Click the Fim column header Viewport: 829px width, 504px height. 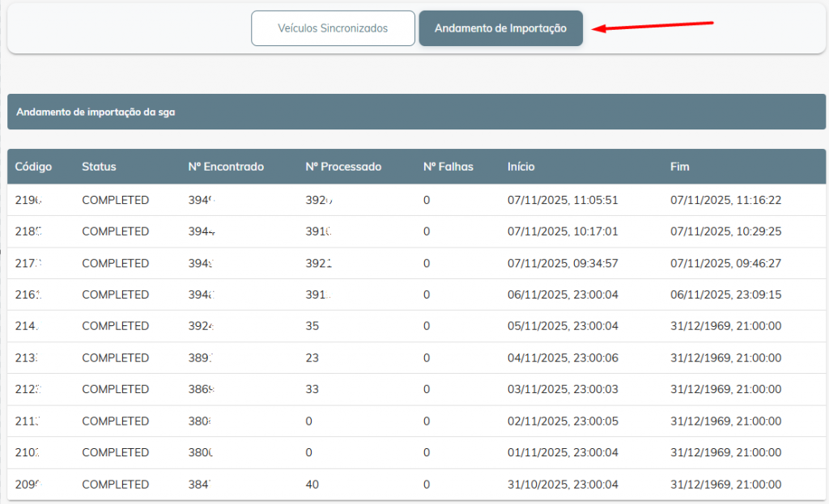pyautogui.click(x=679, y=167)
